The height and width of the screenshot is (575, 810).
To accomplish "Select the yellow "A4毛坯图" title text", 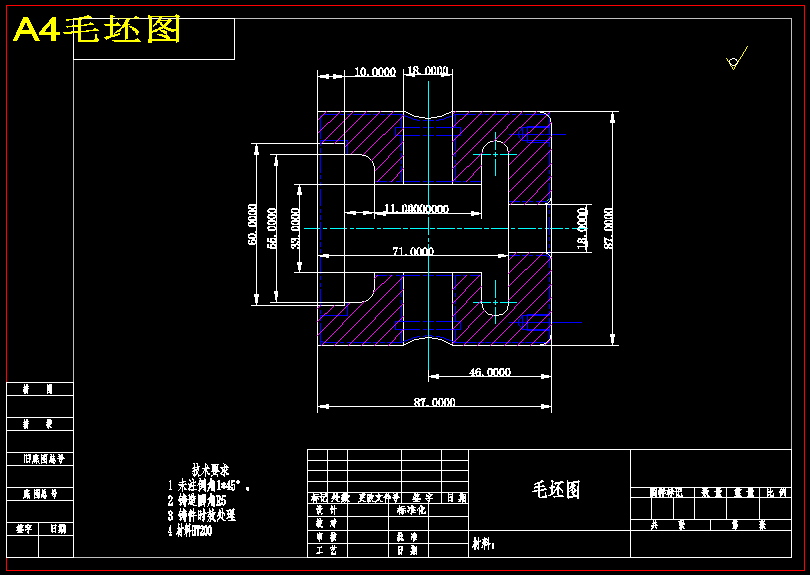I will click(x=97, y=30).
